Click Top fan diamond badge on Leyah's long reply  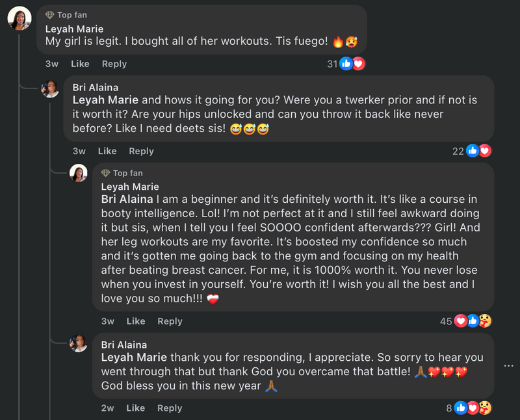tap(105, 173)
